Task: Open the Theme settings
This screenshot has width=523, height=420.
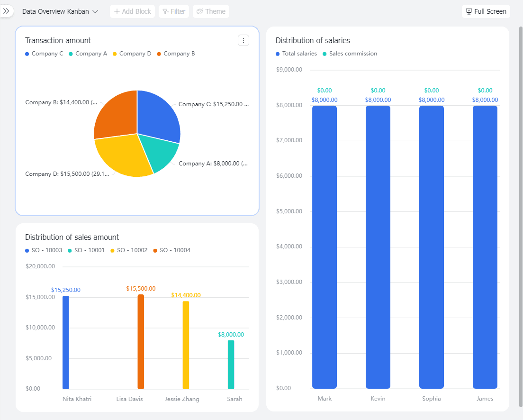Action: [x=211, y=11]
